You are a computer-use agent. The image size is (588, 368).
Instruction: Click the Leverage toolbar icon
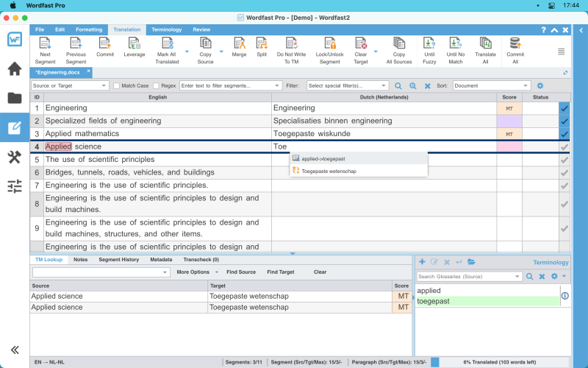tap(135, 44)
